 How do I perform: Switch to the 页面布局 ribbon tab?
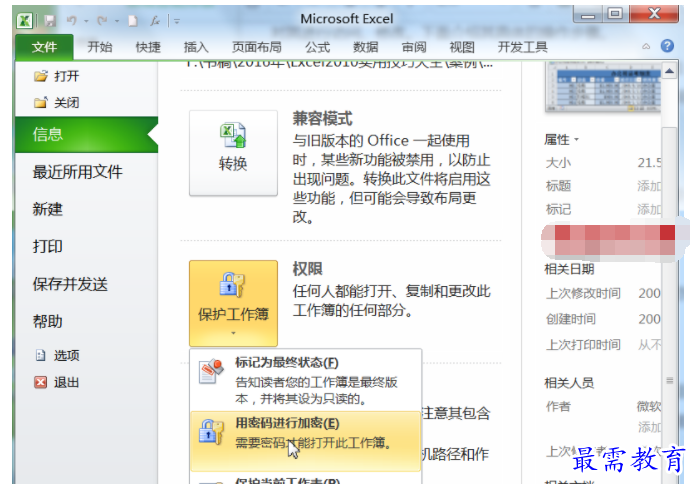tap(257, 47)
